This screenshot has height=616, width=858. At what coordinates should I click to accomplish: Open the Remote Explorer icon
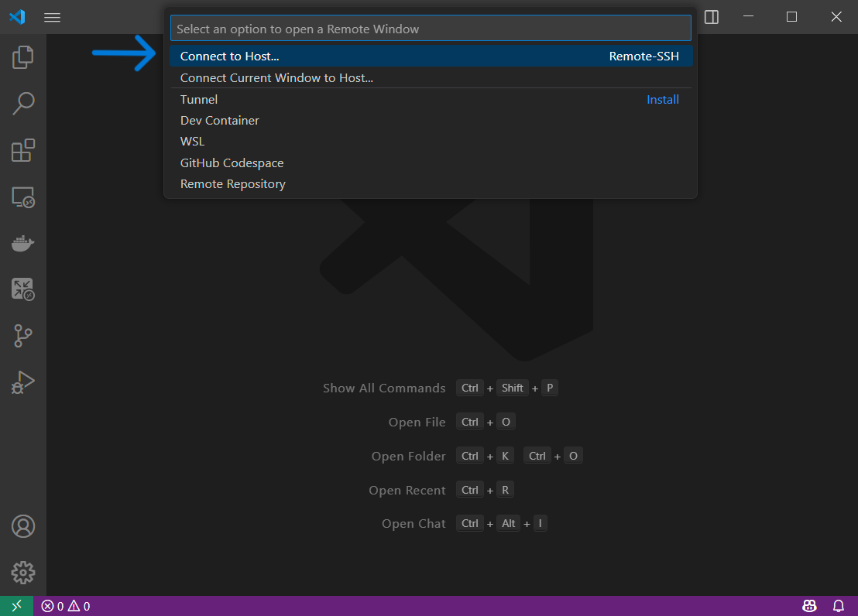23,197
